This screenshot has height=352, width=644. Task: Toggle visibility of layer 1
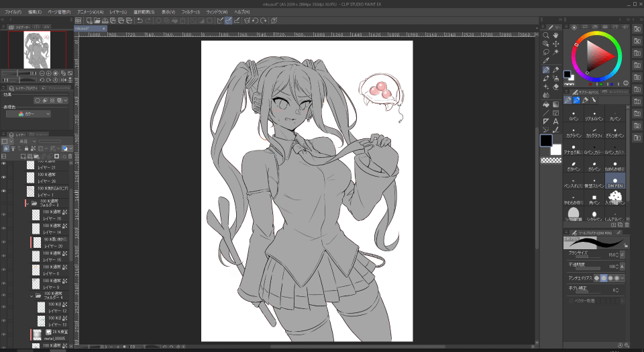[4, 191]
